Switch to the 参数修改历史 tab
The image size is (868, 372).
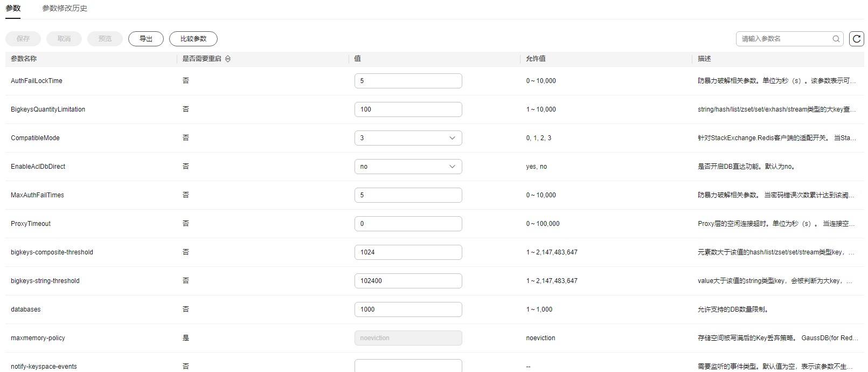(x=65, y=9)
